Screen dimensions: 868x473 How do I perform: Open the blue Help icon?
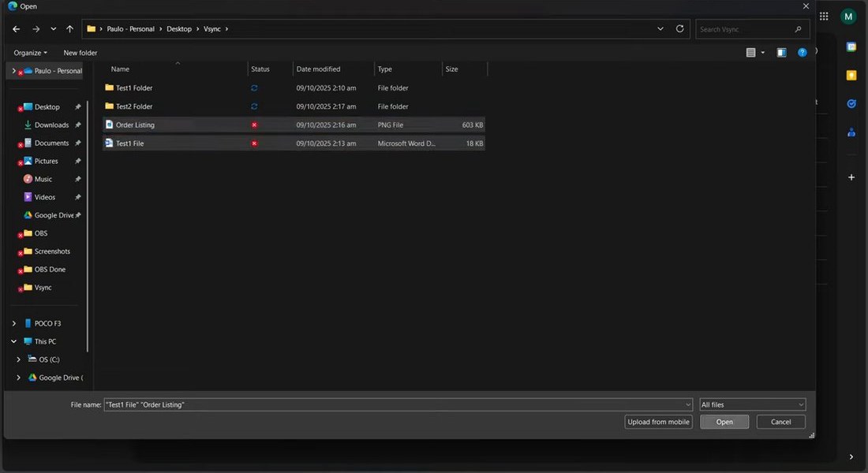(803, 53)
